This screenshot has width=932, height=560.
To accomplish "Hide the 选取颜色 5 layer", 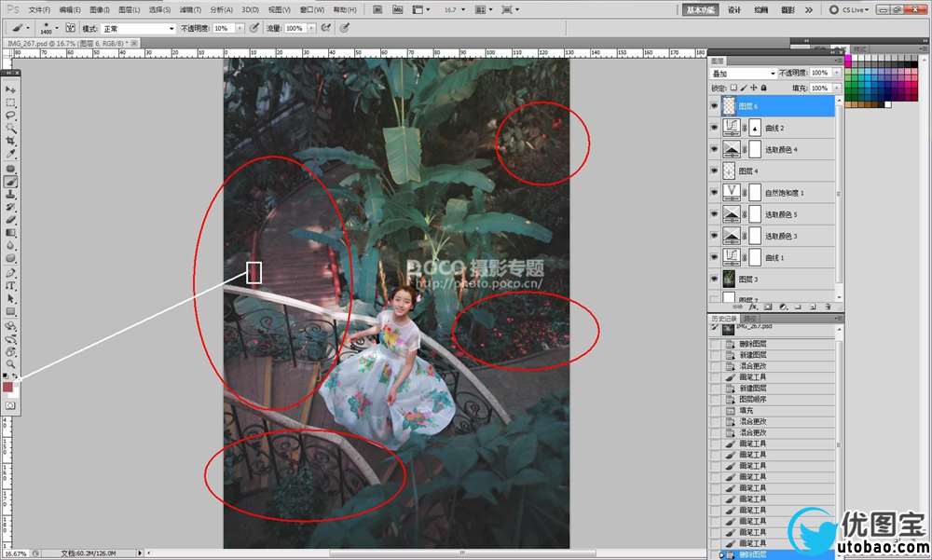I will pyautogui.click(x=714, y=214).
